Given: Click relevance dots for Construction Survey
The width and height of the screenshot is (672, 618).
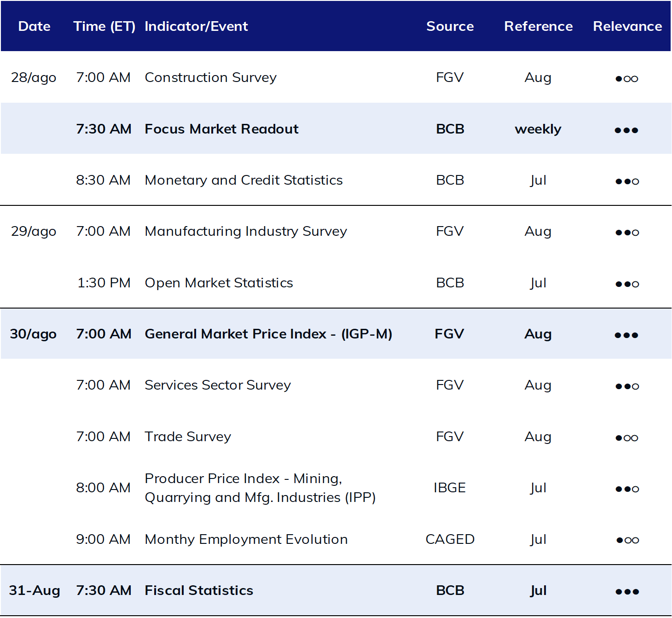Looking at the screenshot, I should coord(626,79).
